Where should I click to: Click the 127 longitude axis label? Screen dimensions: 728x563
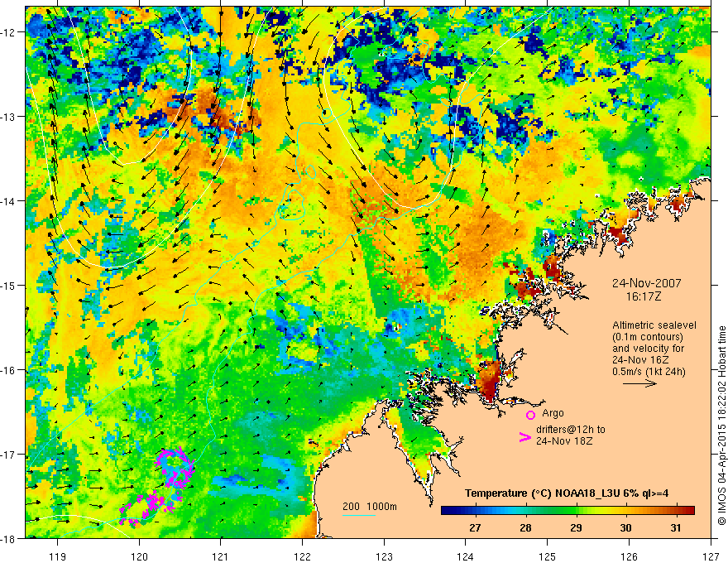pyautogui.click(x=711, y=556)
